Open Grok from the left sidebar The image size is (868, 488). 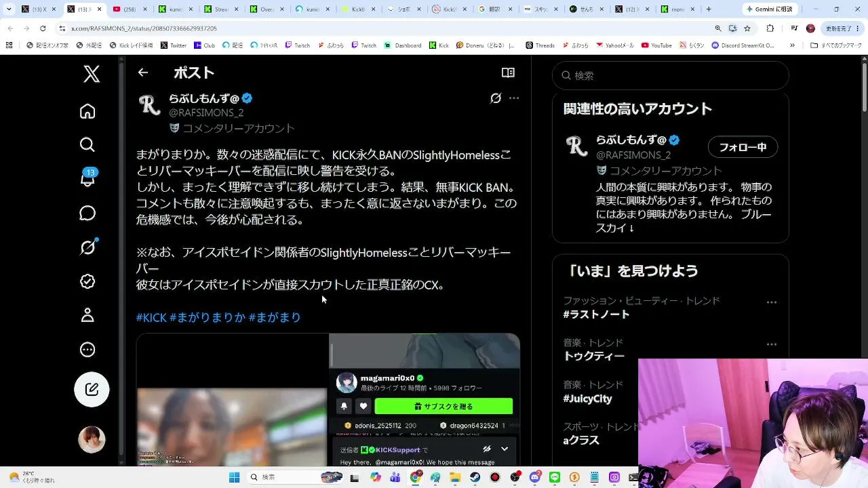coord(88,247)
